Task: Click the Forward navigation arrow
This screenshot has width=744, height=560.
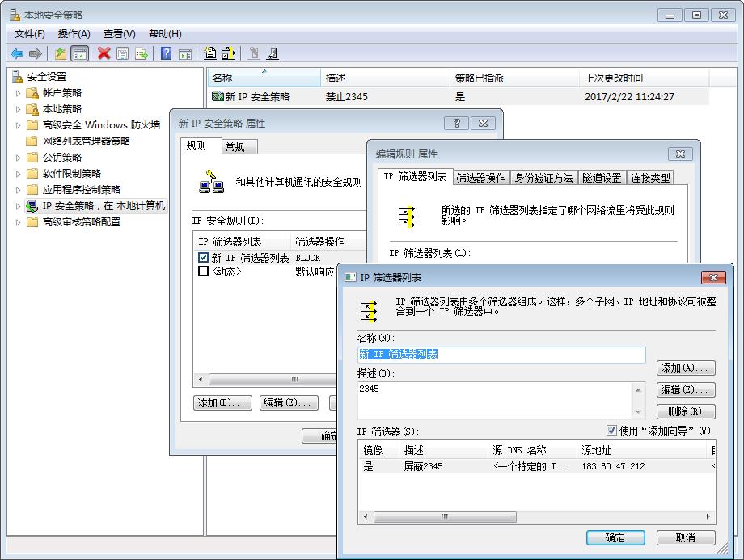Action: coord(36,53)
